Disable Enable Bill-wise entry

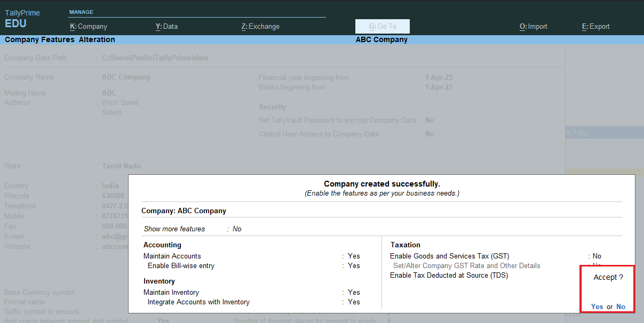(x=354, y=264)
